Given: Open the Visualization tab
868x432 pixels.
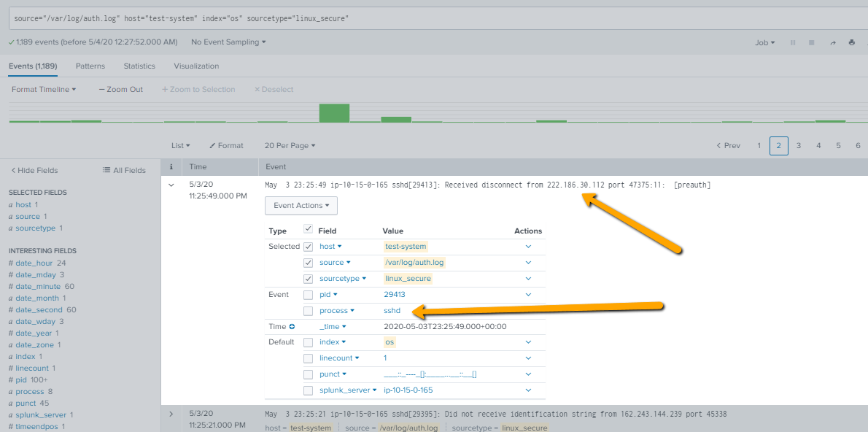Looking at the screenshot, I should click(x=195, y=65).
